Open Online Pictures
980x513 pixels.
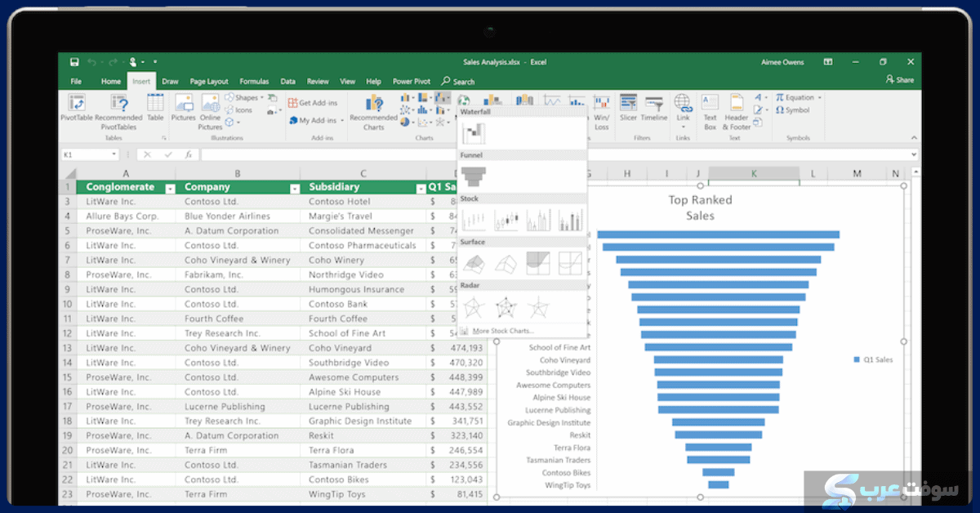[210, 112]
